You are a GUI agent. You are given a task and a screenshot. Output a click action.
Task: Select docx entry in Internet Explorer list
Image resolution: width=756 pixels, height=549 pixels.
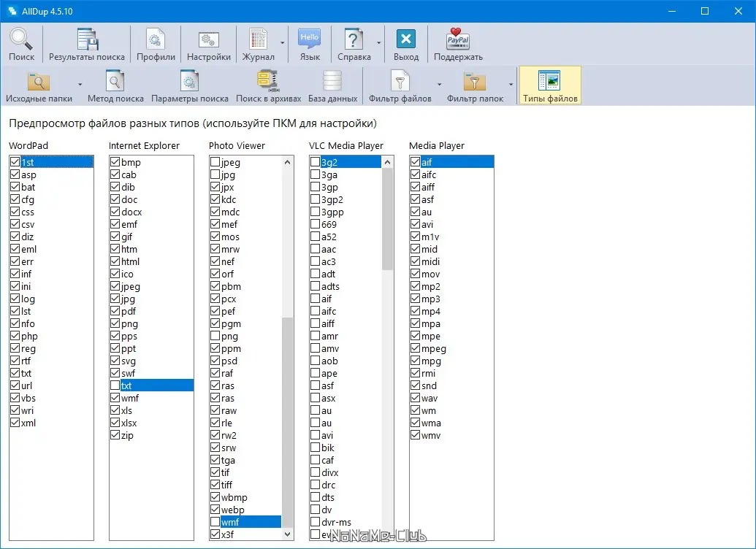[131, 212]
